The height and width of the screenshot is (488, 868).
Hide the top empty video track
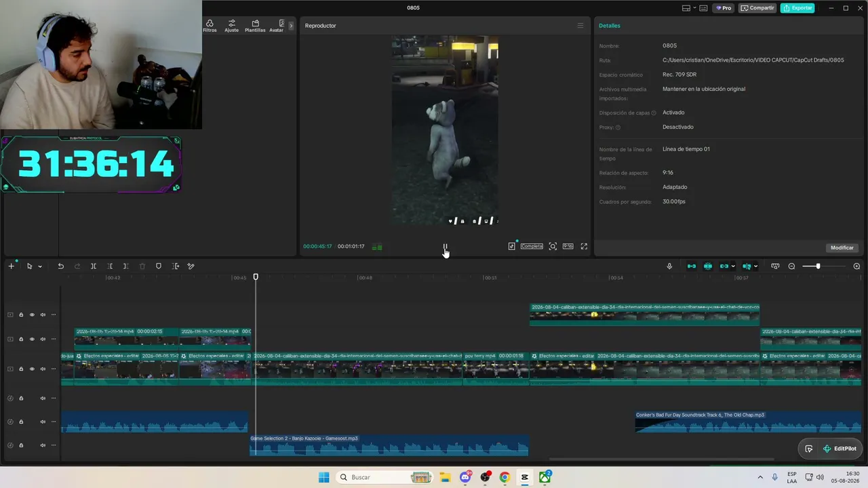[32, 315]
